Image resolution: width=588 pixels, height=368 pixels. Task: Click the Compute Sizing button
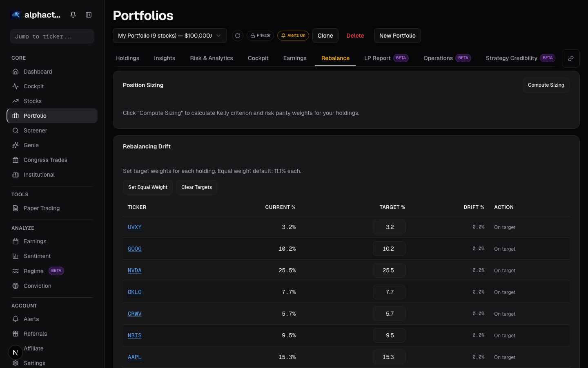pos(546,85)
